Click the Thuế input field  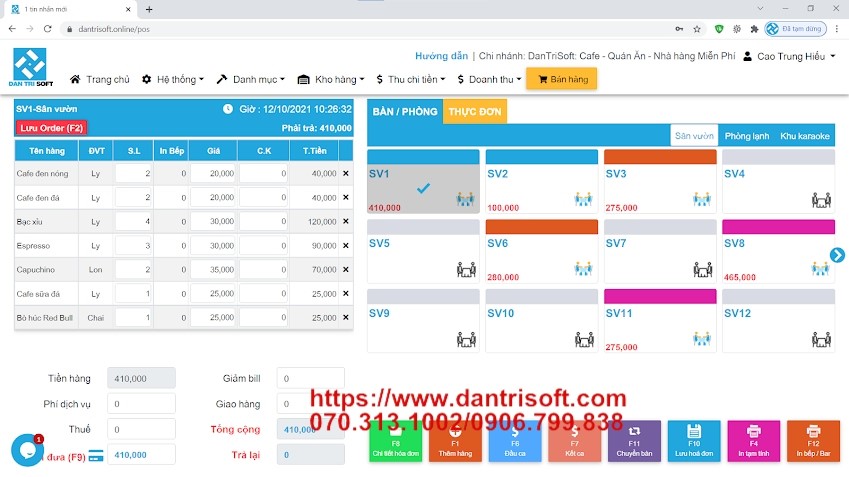[x=141, y=429]
